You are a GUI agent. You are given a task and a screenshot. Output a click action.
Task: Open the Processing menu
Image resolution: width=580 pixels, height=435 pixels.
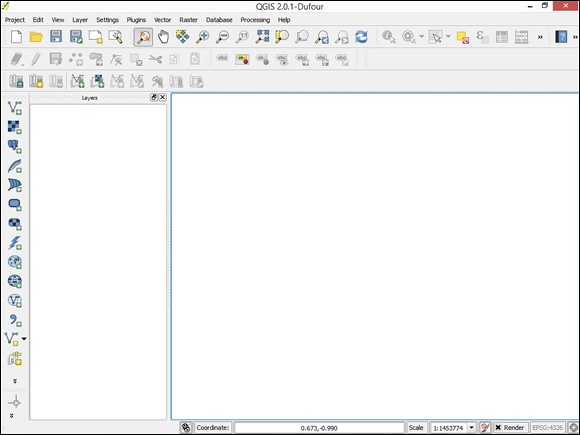[x=255, y=20]
